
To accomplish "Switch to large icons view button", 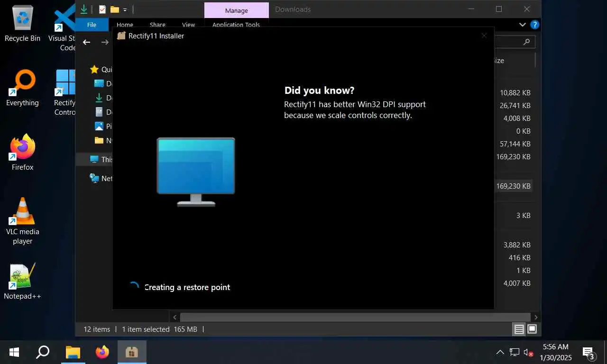I will point(532,329).
